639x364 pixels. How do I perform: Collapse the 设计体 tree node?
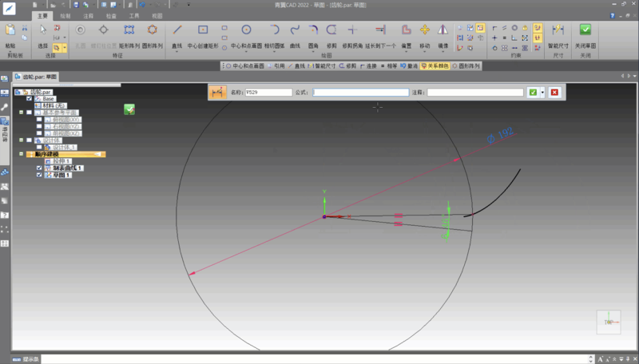pos(22,140)
